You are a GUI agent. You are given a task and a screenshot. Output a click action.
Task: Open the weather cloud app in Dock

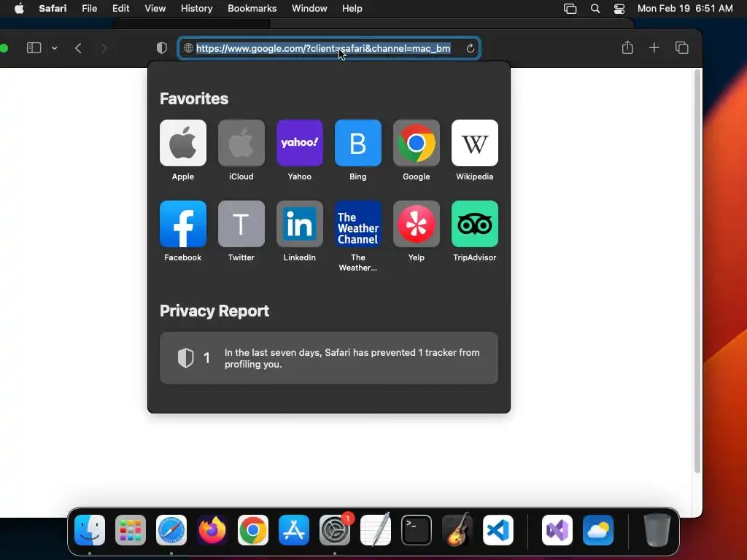(x=598, y=530)
